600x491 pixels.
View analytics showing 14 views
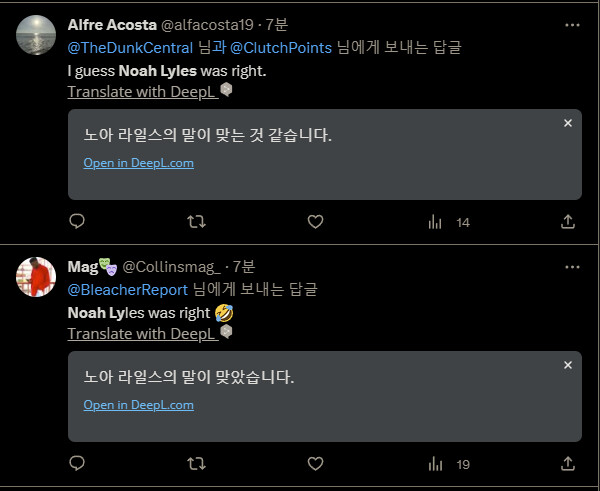449,222
